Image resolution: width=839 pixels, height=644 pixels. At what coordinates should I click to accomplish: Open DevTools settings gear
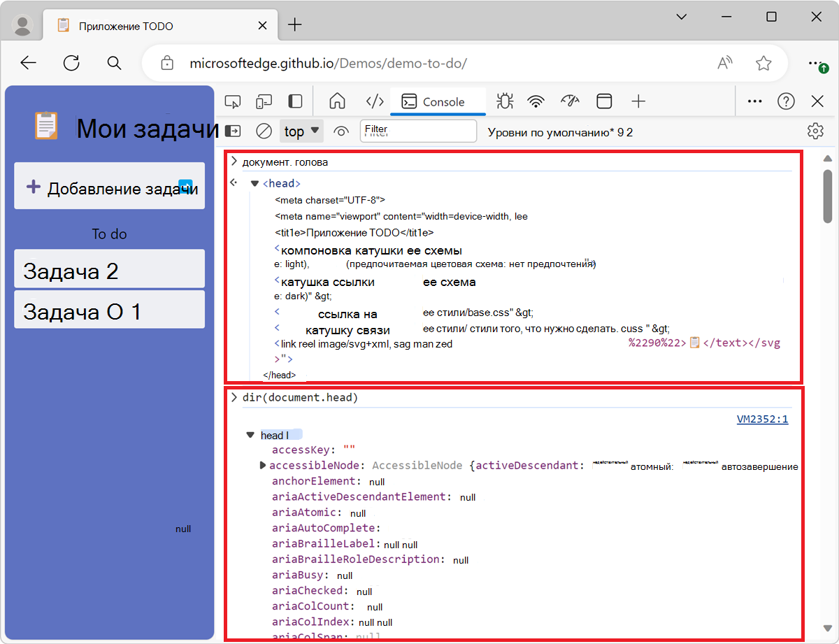pyautogui.click(x=815, y=131)
